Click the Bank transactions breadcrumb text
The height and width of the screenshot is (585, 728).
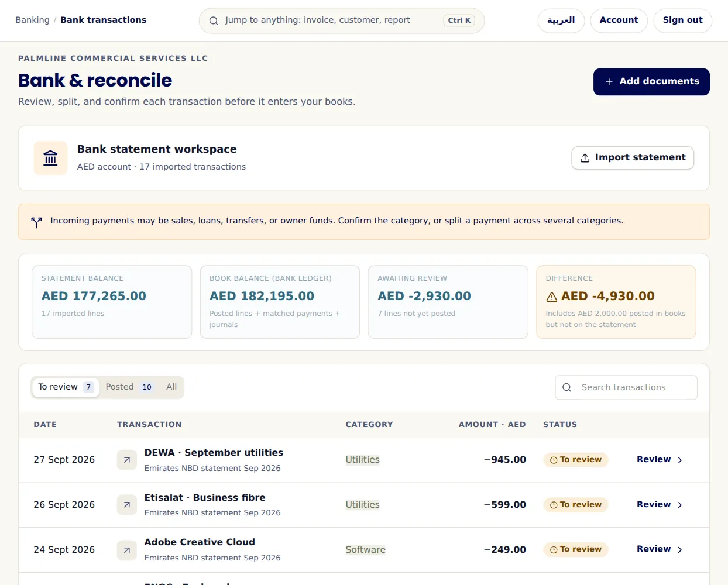tap(104, 20)
